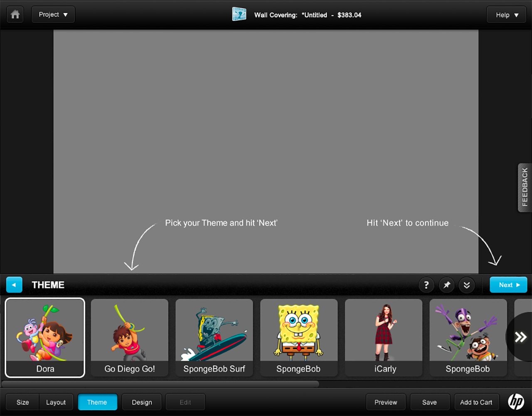Pick the SpongeBob theme next to iCarly on the right
Screen dimensions: 532x416
tap(468, 338)
